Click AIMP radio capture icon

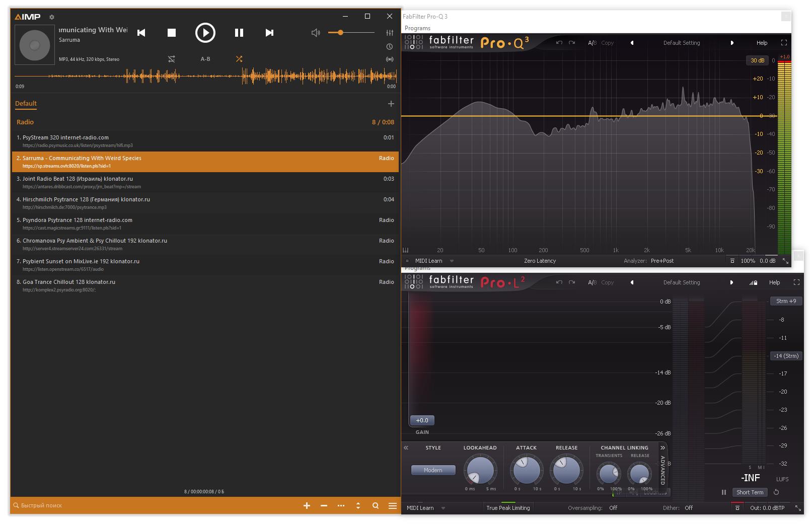click(x=390, y=59)
